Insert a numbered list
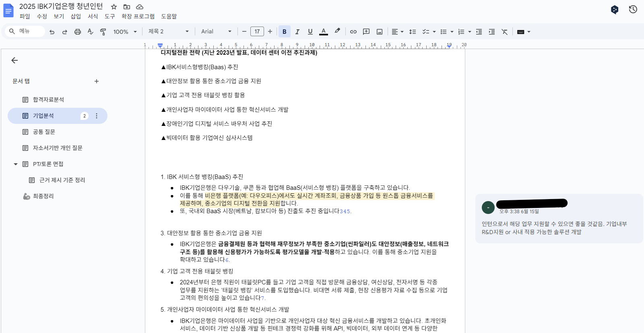This screenshot has width=644, height=333. pos(461,32)
